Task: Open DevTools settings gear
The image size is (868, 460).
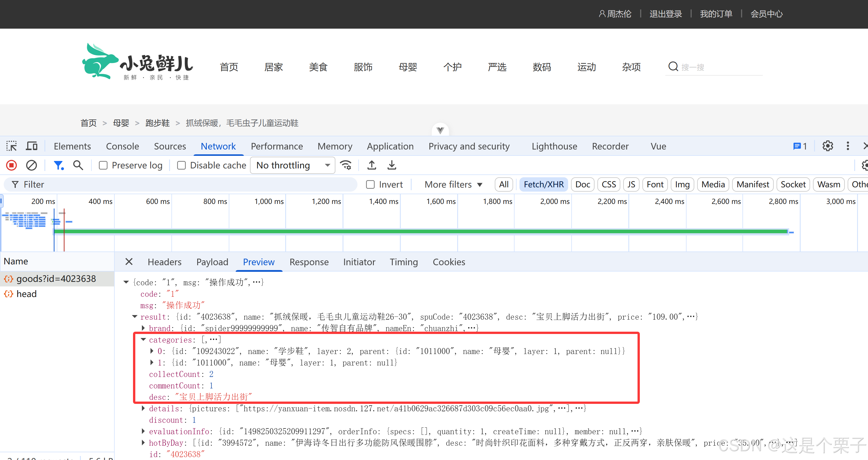Action: [827, 146]
